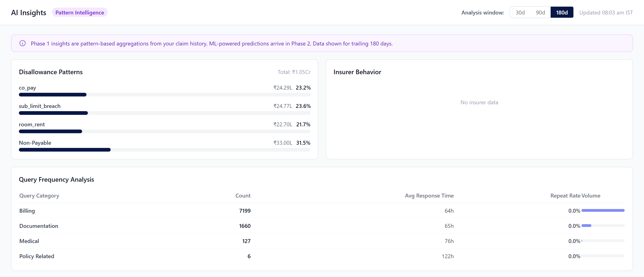The height and width of the screenshot is (277, 644).
Task: Click the No insurer data message
Action: point(479,102)
